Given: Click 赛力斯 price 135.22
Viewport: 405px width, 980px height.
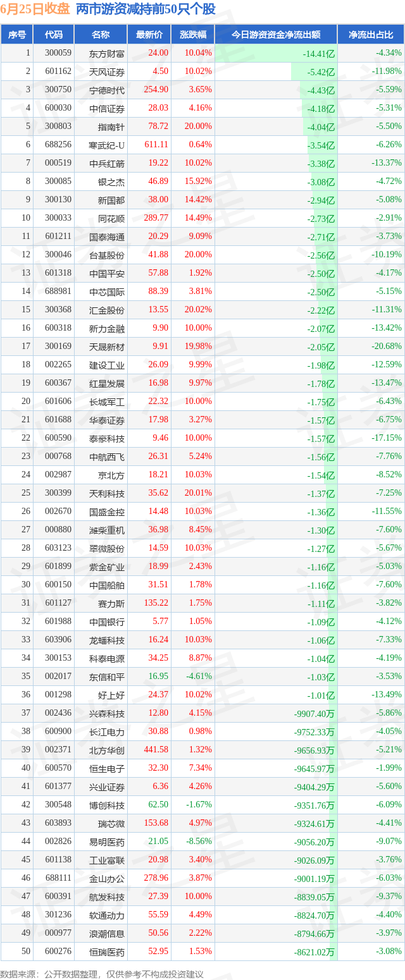Looking at the screenshot, I should (x=155, y=604).
